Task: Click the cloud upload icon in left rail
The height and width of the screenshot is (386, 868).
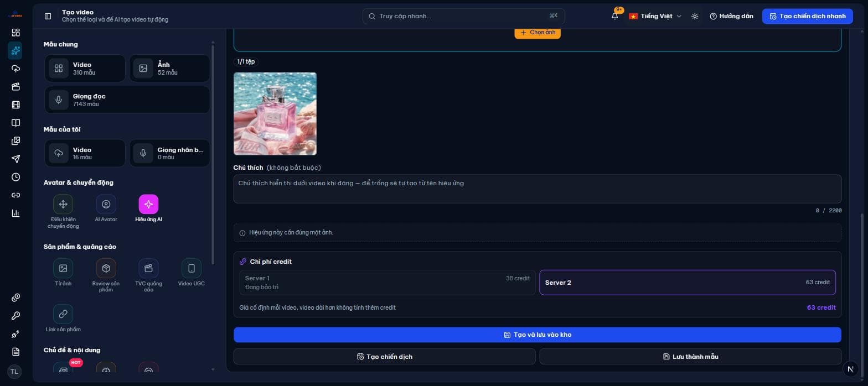Action: click(x=15, y=69)
